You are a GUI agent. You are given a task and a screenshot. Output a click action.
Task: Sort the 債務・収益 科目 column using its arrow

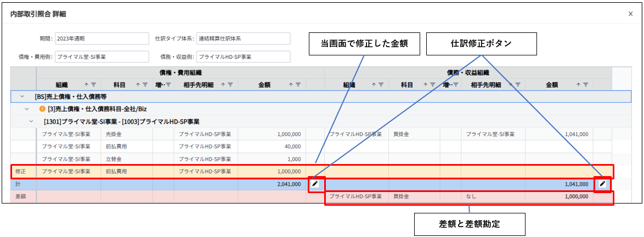(425, 84)
